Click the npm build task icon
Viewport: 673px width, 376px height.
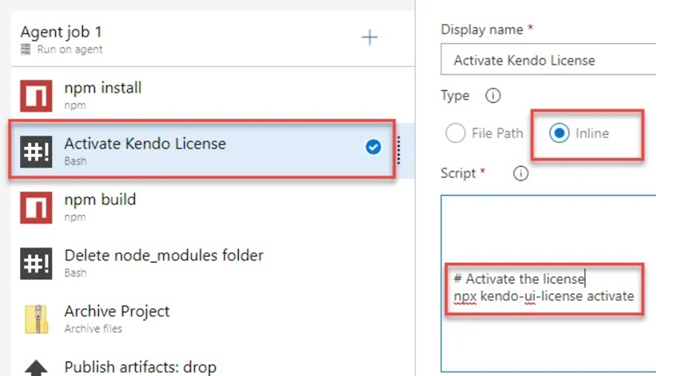coord(36,208)
